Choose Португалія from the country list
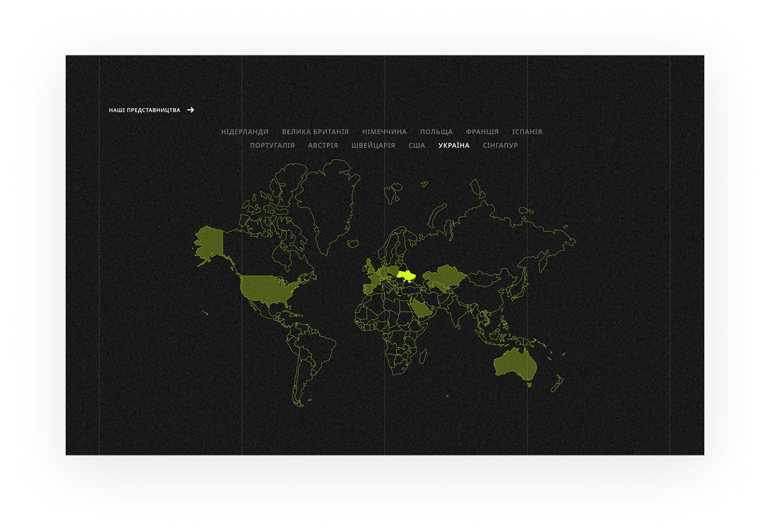Image resolution: width=770 pixels, height=532 pixels. click(x=272, y=146)
